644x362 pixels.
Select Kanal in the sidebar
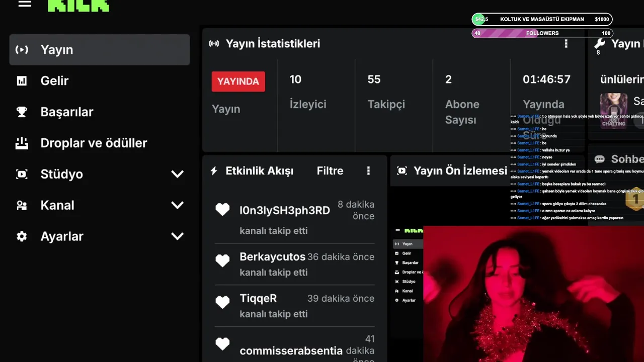tap(100, 206)
